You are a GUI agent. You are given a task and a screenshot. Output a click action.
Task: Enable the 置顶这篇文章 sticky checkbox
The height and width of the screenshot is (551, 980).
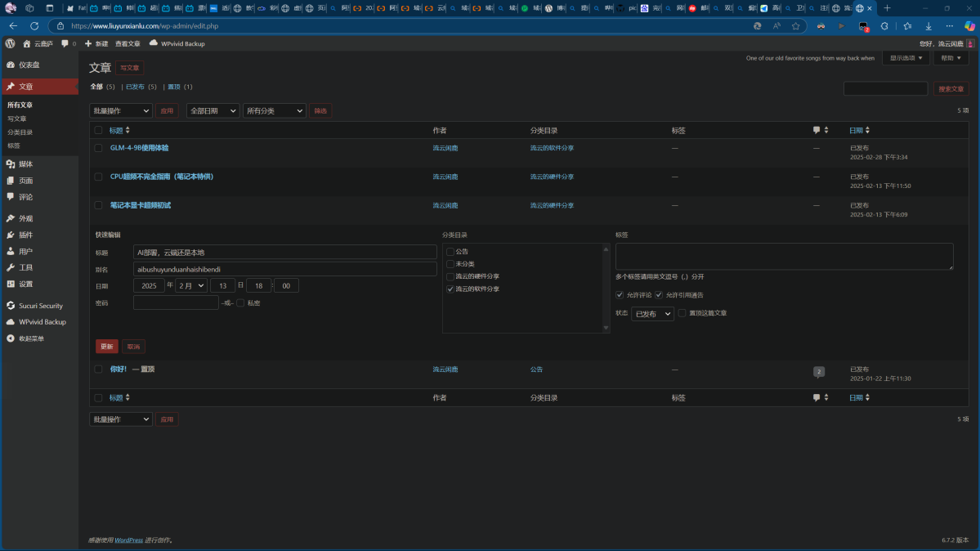682,313
